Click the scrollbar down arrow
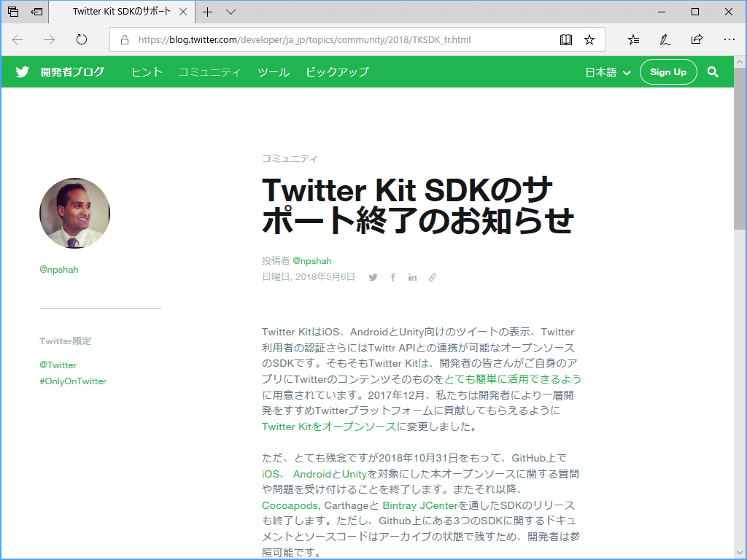 point(740,553)
